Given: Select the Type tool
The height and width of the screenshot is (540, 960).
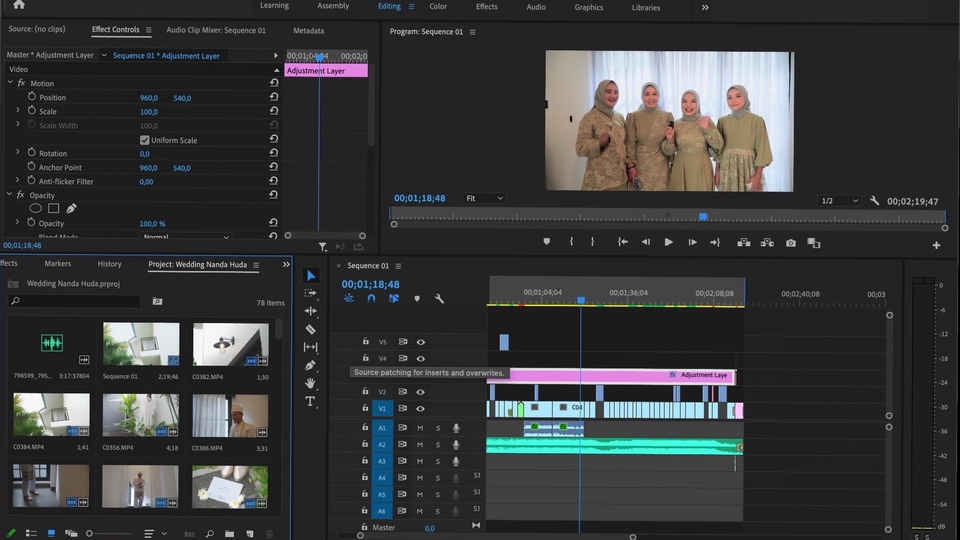Looking at the screenshot, I should [x=310, y=401].
